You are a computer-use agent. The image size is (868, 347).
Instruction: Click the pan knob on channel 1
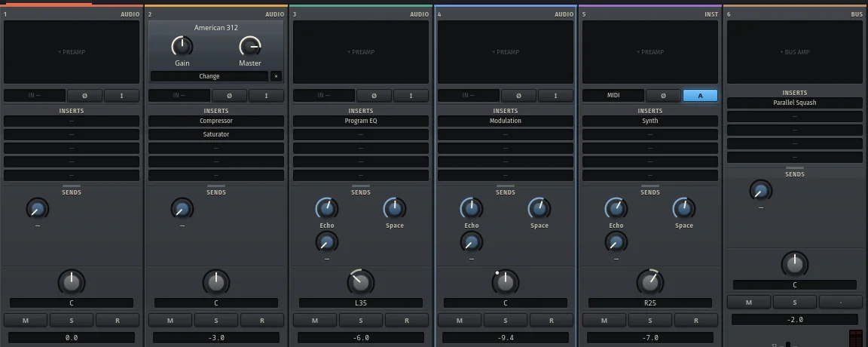tap(72, 283)
